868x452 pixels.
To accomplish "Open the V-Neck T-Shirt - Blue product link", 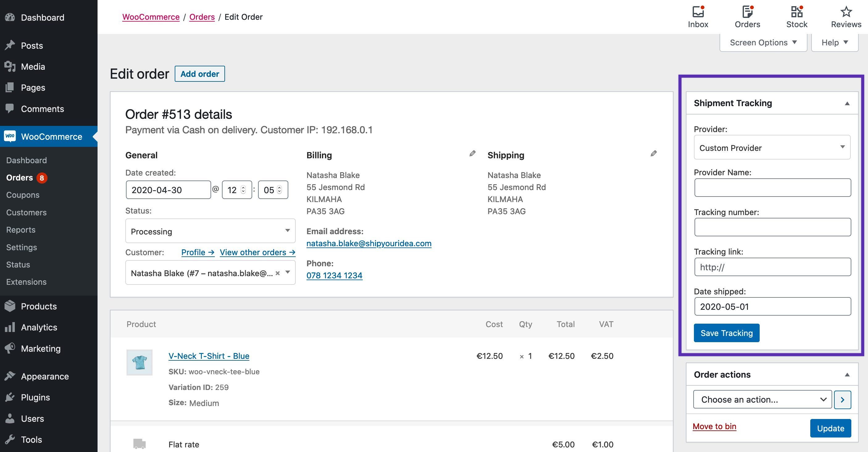I will coord(209,356).
